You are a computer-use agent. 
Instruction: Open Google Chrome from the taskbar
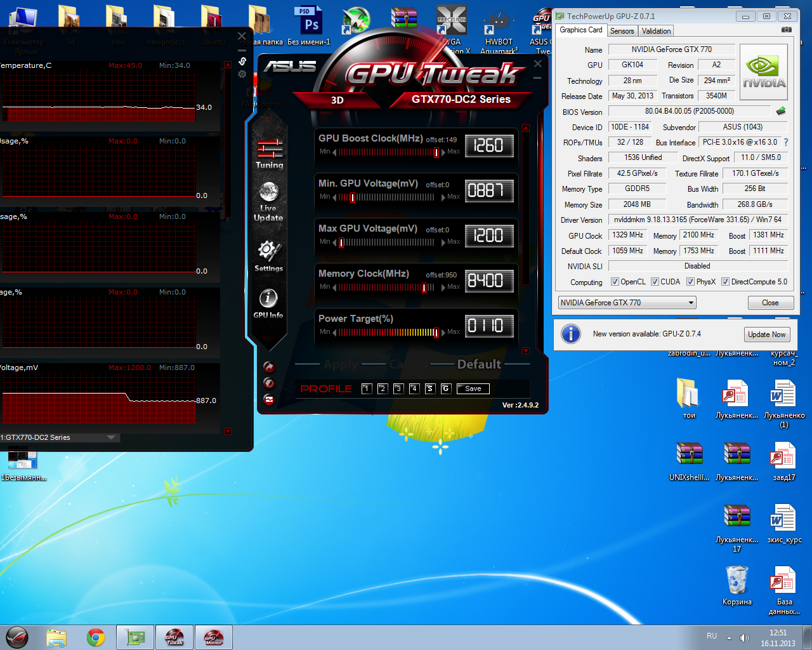(96, 637)
